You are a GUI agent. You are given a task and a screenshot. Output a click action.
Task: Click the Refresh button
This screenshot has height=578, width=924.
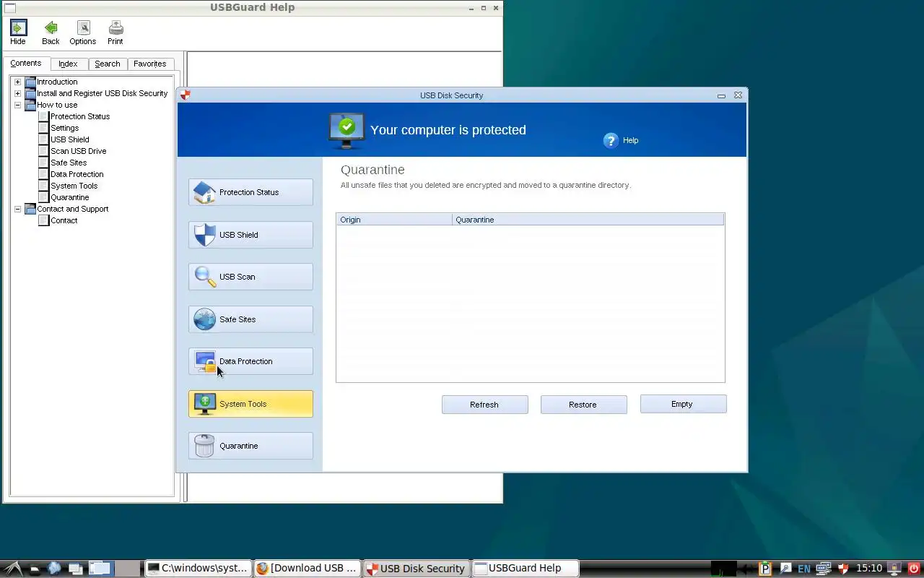[484, 405]
